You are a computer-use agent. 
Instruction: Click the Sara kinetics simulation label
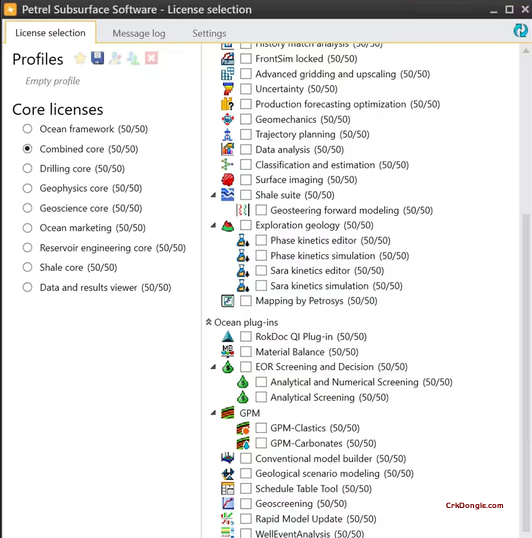pyautogui.click(x=336, y=286)
